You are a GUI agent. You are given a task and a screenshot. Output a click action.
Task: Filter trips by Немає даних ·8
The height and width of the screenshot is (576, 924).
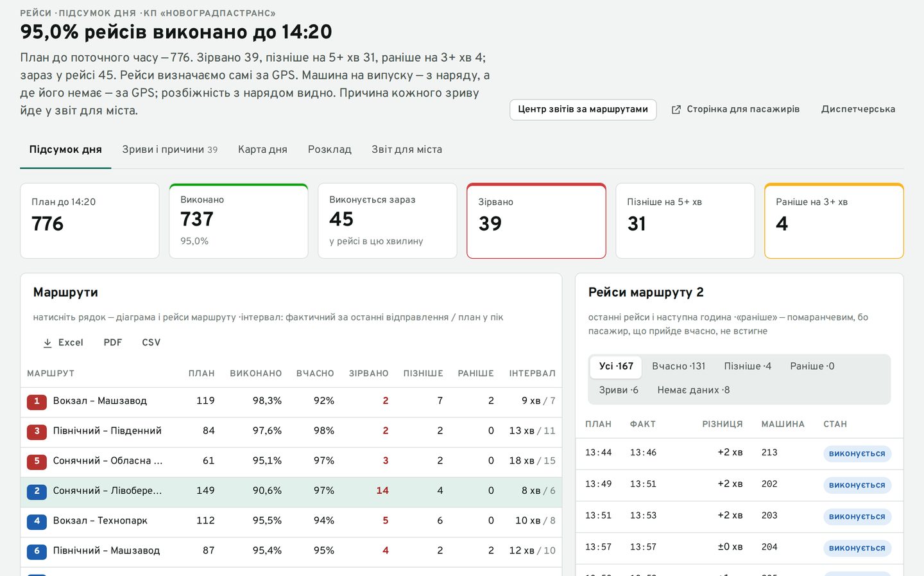point(694,390)
